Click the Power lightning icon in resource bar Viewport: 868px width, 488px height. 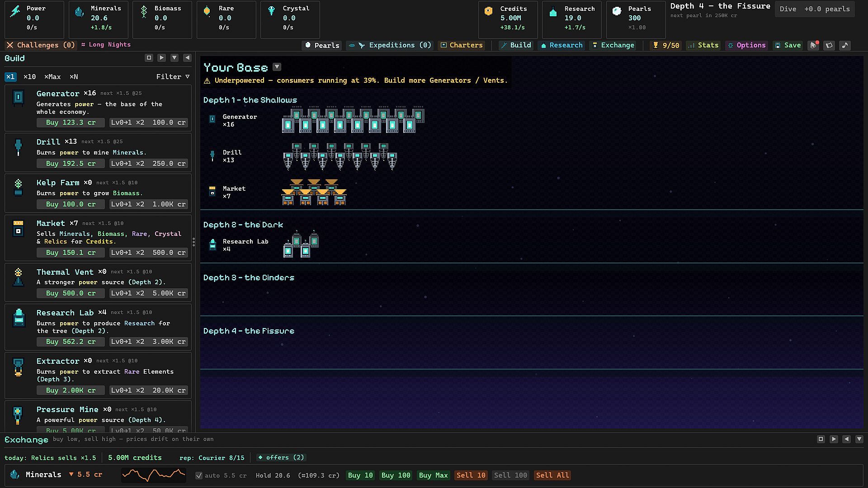point(15,11)
